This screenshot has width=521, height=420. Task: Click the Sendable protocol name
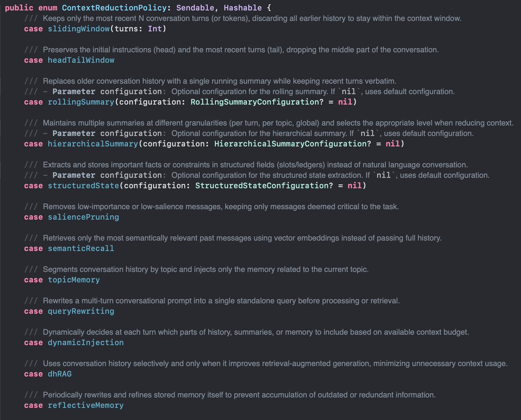pyautogui.click(x=196, y=8)
